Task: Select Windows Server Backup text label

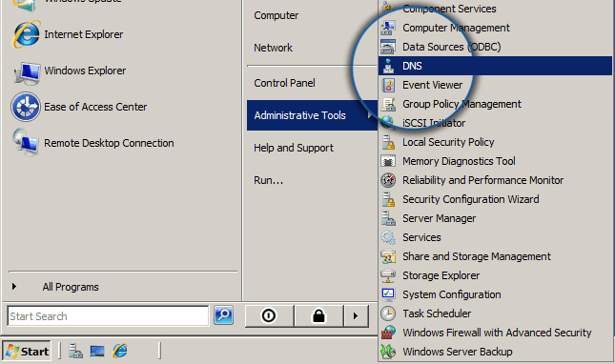Action: click(458, 352)
